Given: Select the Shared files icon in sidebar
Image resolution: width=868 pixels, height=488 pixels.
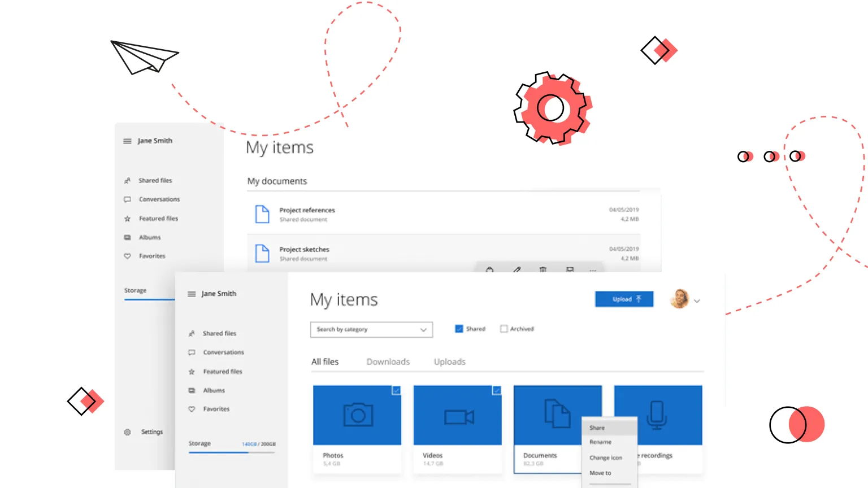Looking at the screenshot, I should point(193,333).
